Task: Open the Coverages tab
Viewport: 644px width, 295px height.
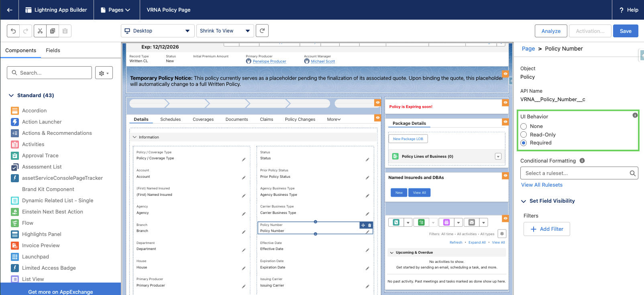Action: coord(203,120)
